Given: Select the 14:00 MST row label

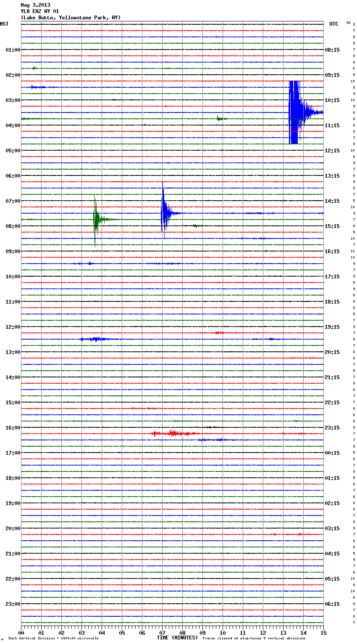Looking at the screenshot, I should coord(13,377).
